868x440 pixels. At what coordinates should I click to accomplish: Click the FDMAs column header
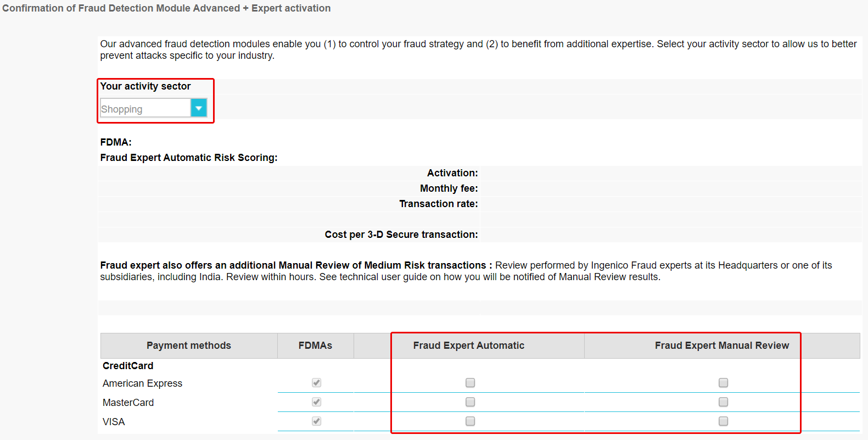pyautogui.click(x=315, y=346)
